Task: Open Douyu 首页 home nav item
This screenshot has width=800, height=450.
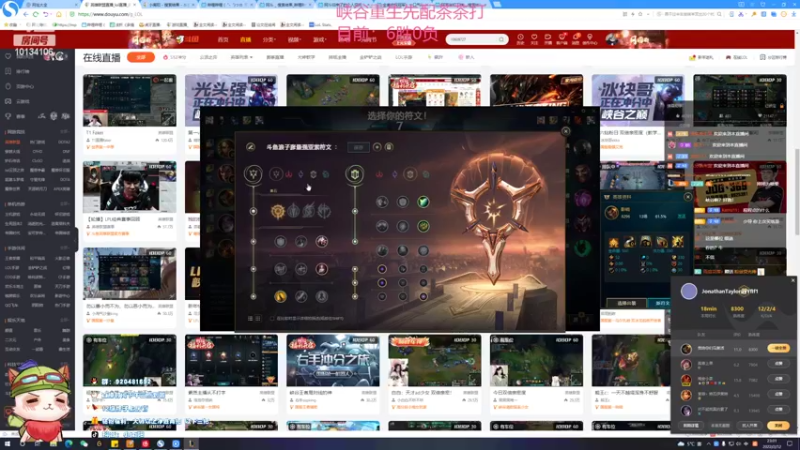Action: 223,39
